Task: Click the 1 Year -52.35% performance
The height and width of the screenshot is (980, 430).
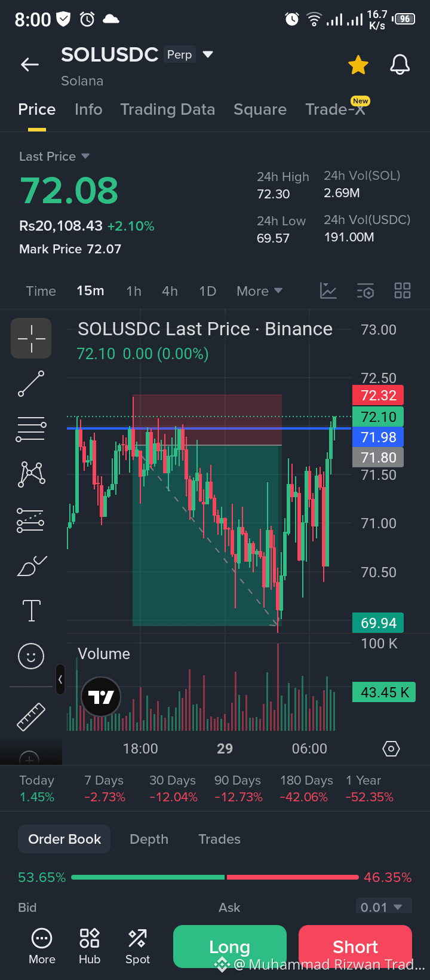Action: (369, 789)
